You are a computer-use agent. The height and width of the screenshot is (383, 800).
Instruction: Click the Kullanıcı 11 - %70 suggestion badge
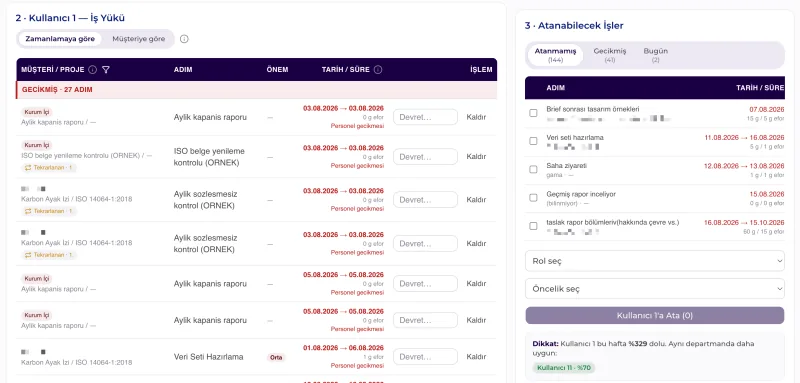tap(564, 368)
